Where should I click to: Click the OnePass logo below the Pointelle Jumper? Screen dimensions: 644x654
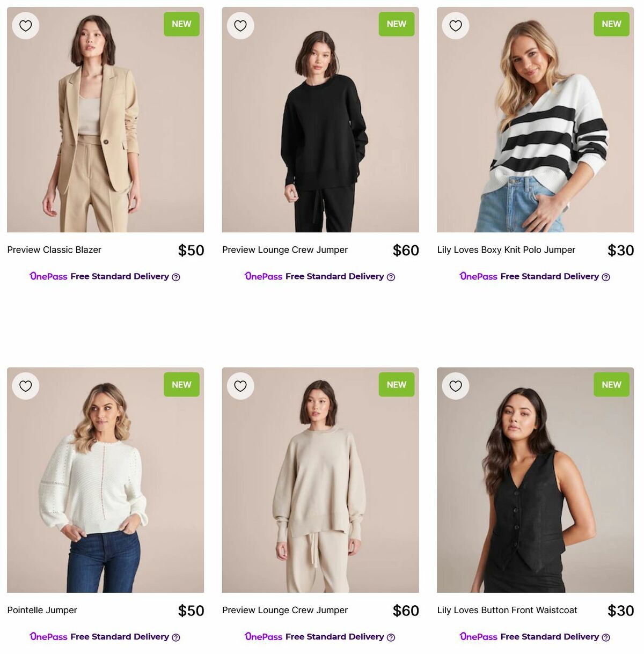pos(47,637)
